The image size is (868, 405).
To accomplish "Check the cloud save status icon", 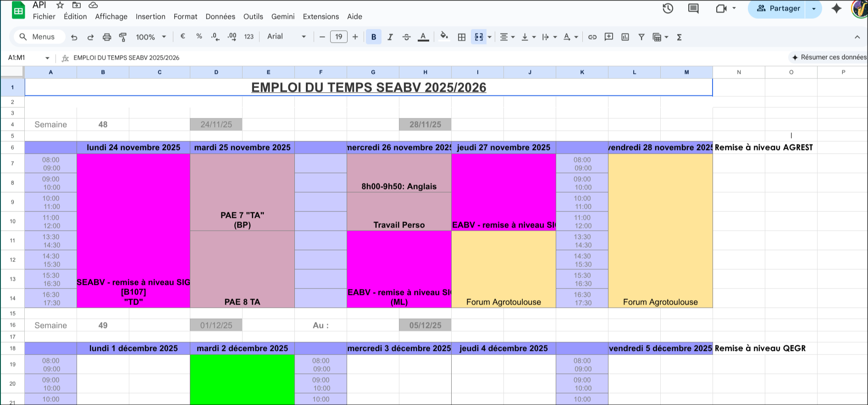I will (x=93, y=5).
